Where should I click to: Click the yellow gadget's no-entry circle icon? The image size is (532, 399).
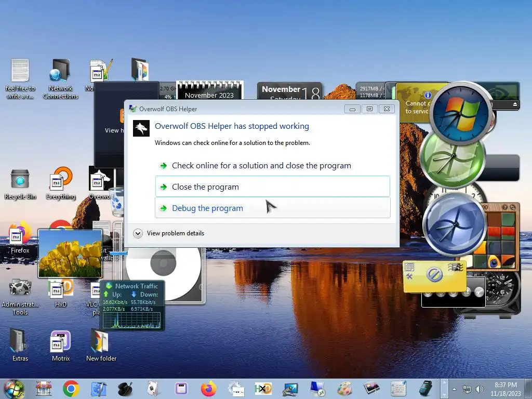434,274
